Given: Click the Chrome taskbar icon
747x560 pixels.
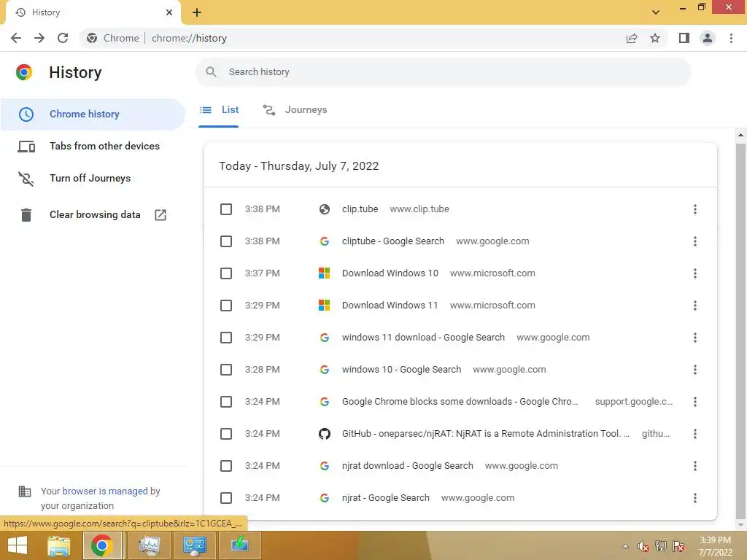Looking at the screenshot, I should [101, 545].
